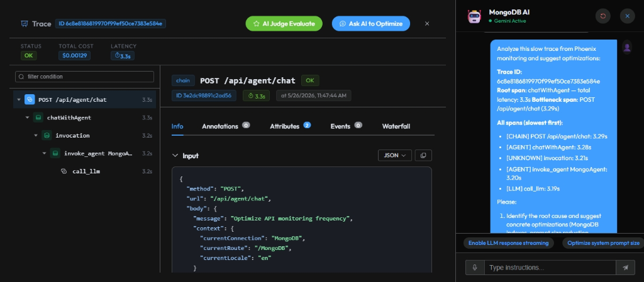Click the green 3.3s span duration badge
This screenshot has width=644, height=282.
(257, 96)
